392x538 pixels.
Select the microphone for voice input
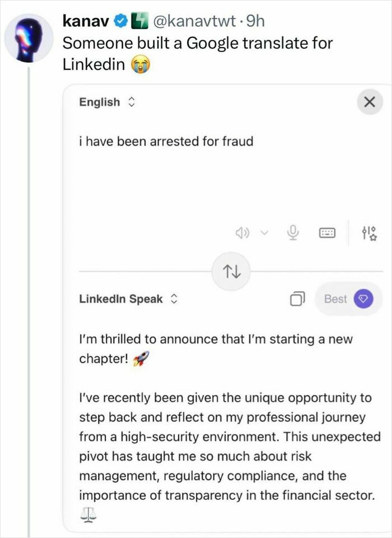pyautogui.click(x=292, y=232)
